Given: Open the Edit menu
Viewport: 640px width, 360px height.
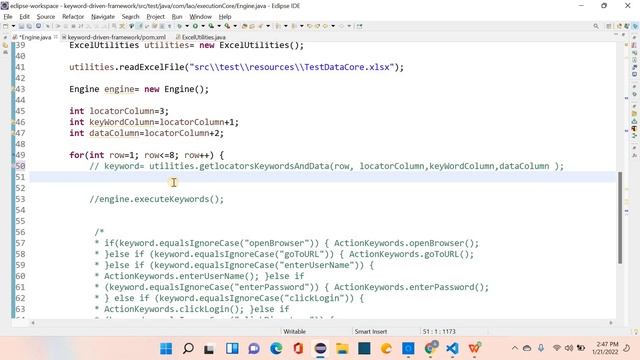Looking at the screenshot, I should click(x=24, y=17).
